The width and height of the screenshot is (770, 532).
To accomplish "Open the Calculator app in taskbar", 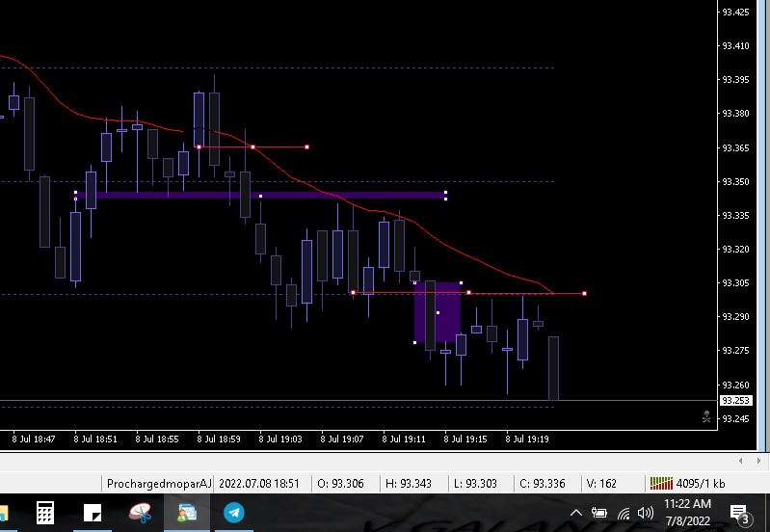I will click(x=45, y=513).
